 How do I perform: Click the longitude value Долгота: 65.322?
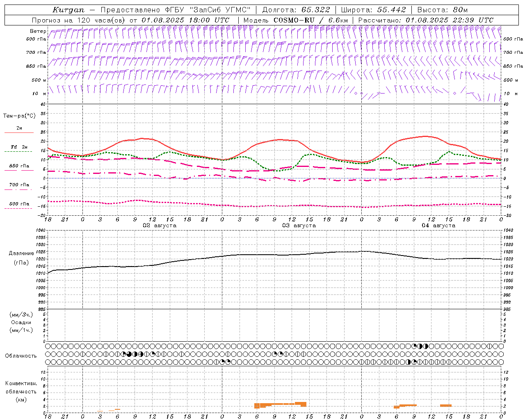(x=296, y=10)
